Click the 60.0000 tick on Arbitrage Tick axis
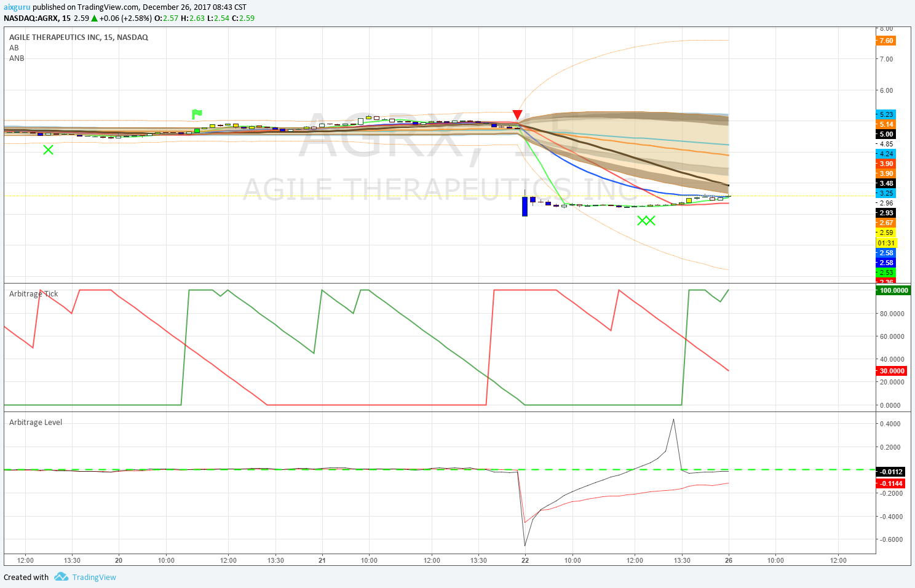Viewport: 915px width, 588px height. click(x=891, y=336)
